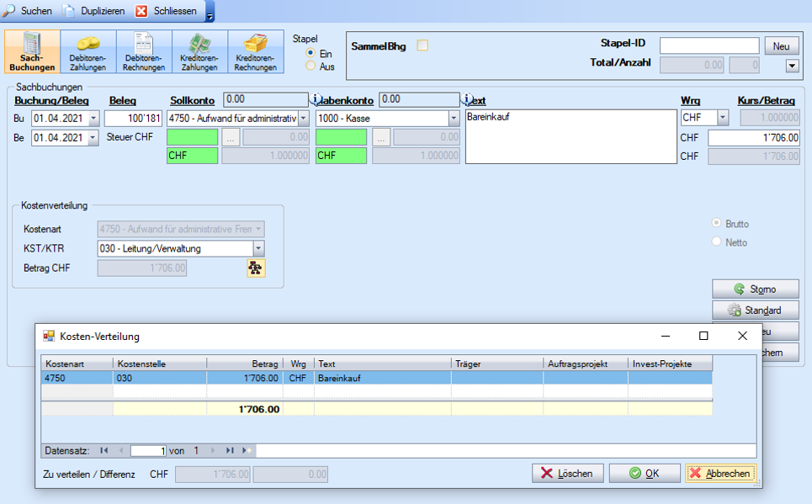Click the Suchen search toolbar icon
The image size is (812, 504).
(29, 11)
